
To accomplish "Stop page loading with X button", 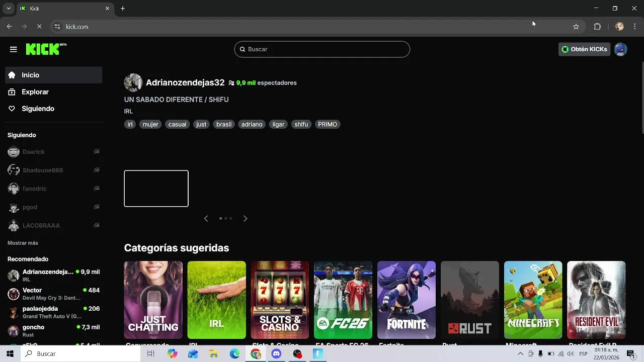I will click(x=39, y=27).
